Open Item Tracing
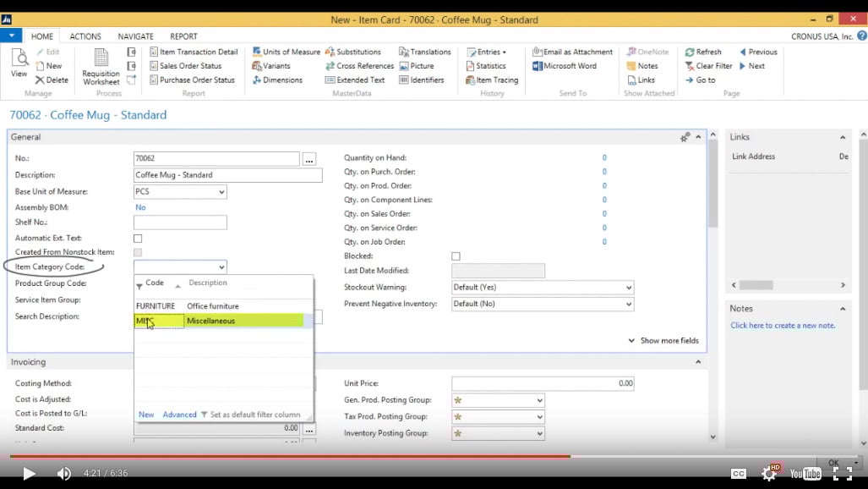The height and width of the screenshot is (489, 868). point(492,80)
